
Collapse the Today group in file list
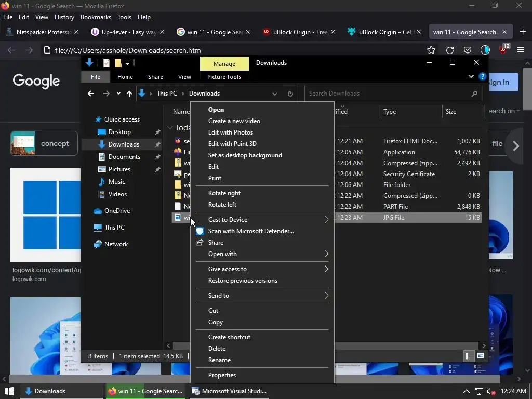coord(170,128)
